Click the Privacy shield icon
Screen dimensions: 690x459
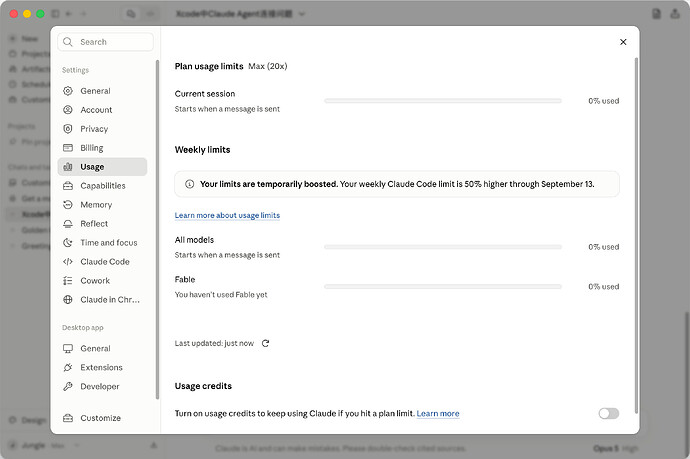[68, 129]
